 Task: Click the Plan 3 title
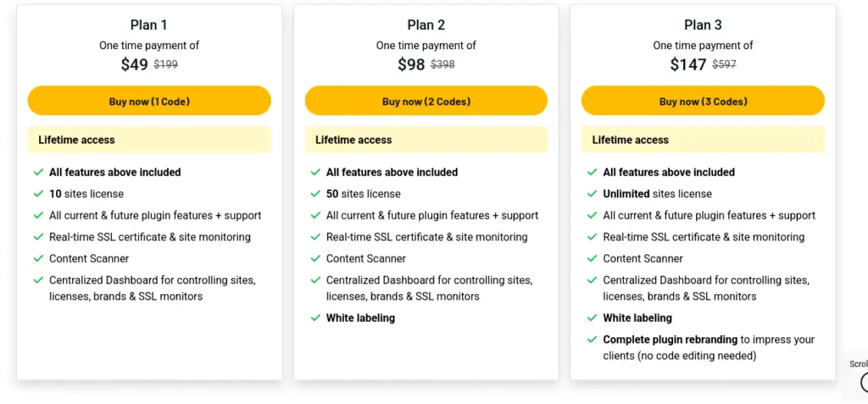coord(703,25)
